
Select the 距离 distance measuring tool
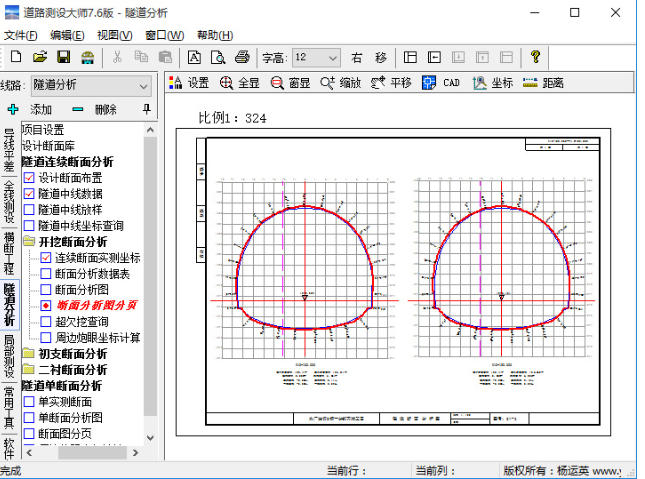tap(543, 83)
